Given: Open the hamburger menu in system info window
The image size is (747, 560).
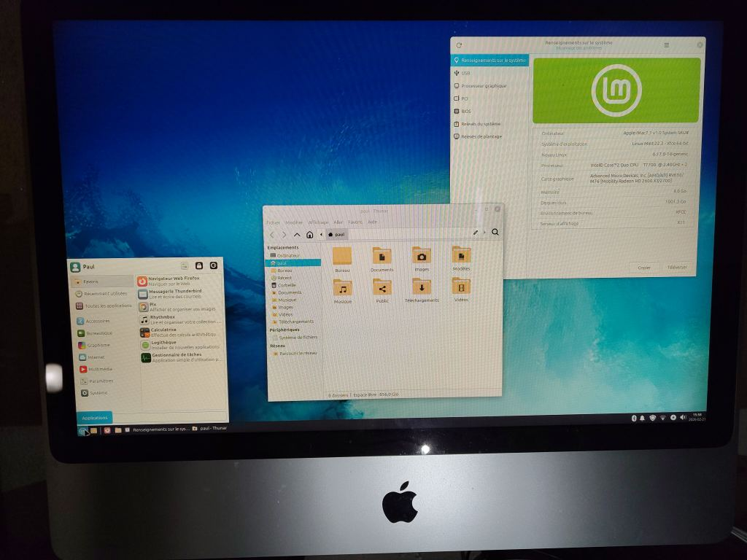Looking at the screenshot, I should pyautogui.click(x=666, y=44).
